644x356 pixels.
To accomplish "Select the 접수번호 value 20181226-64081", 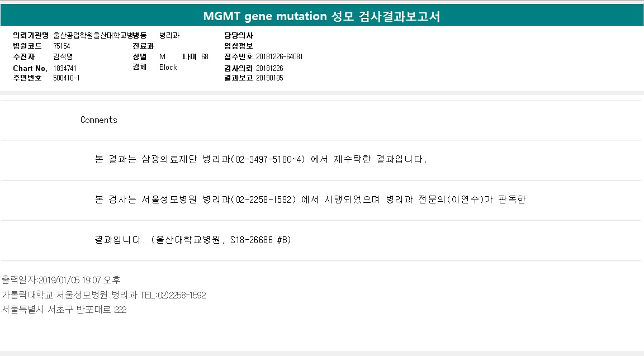I will pyautogui.click(x=280, y=56).
